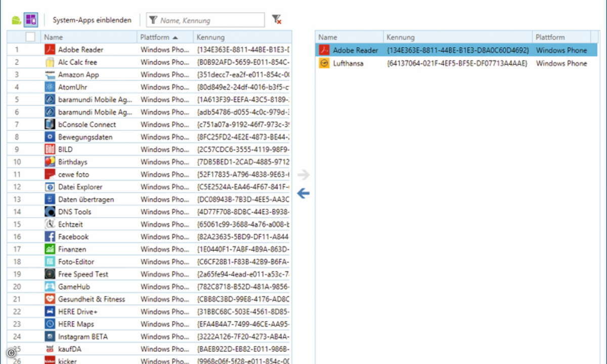Click Windows Phone platform cell of Lufthansa
607x364 pixels.
point(561,63)
